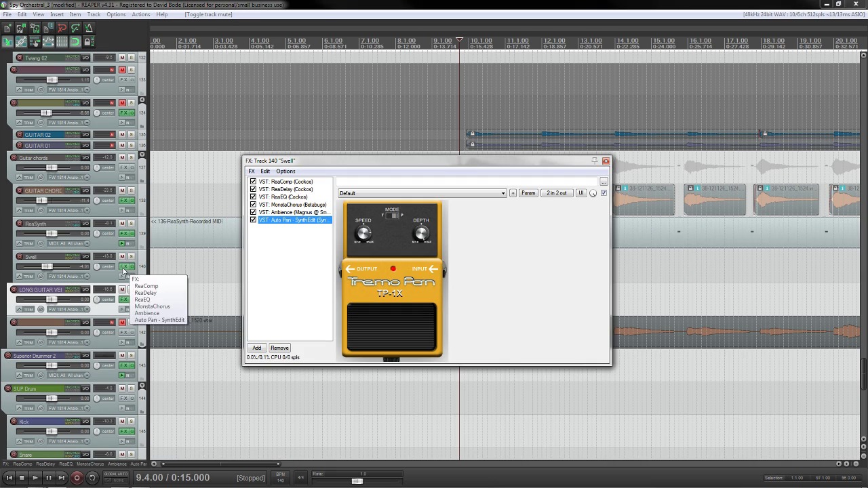868x488 pixels.
Task: Open I/O routing for Guitar chords track
Action: click(x=85, y=157)
